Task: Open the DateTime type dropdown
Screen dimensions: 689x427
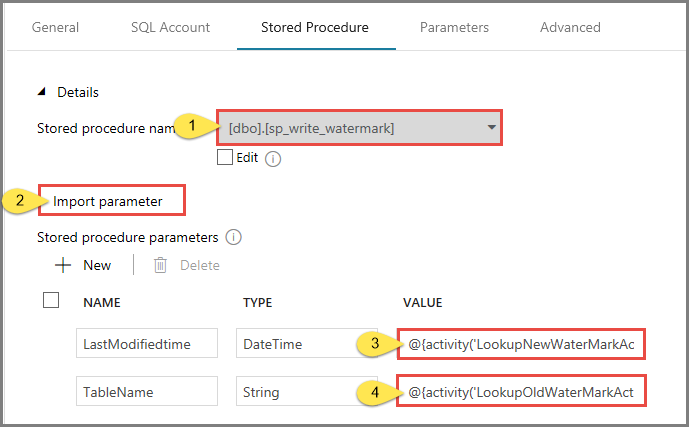Action: click(x=306, y=343)
